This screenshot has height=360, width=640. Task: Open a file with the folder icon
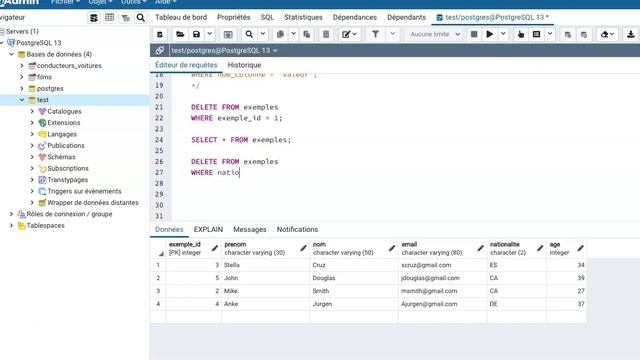tap(180, 34)
